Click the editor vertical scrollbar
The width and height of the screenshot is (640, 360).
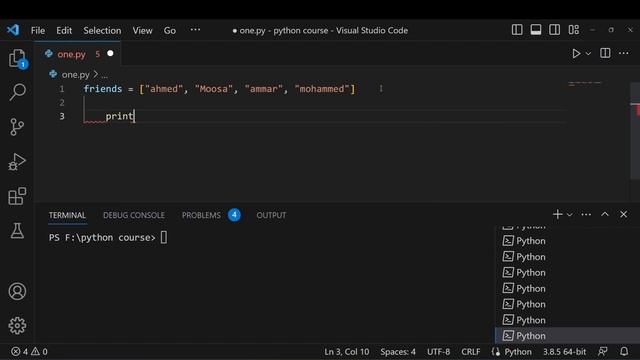coord(635,131)
